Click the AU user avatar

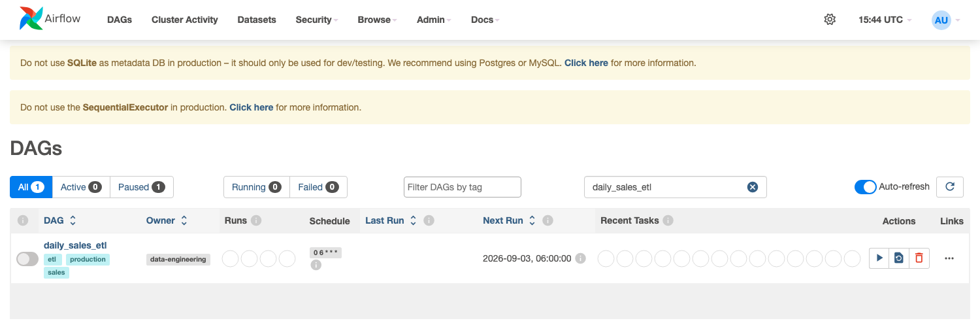[x=941, y=20]
